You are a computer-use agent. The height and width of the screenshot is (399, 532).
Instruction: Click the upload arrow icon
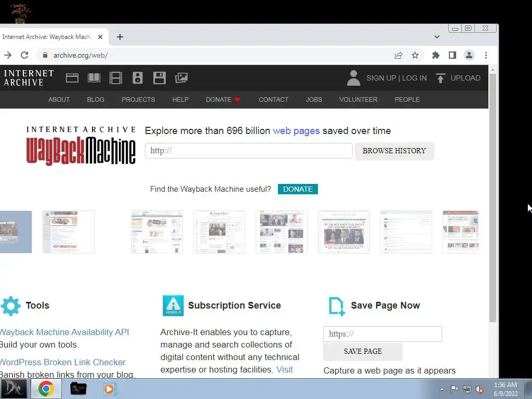pos(441,78)
